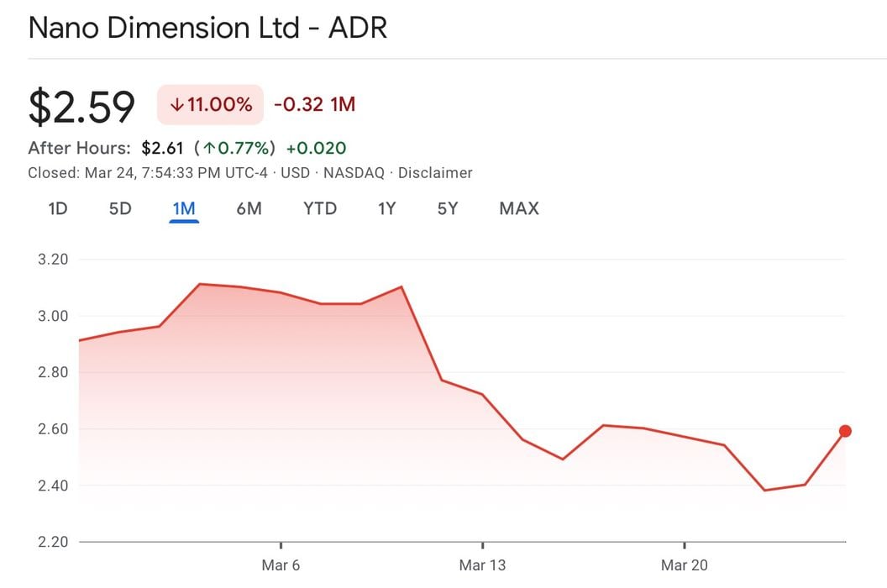
Task: Show the 6M price history
Action: [x=249, y=208]
